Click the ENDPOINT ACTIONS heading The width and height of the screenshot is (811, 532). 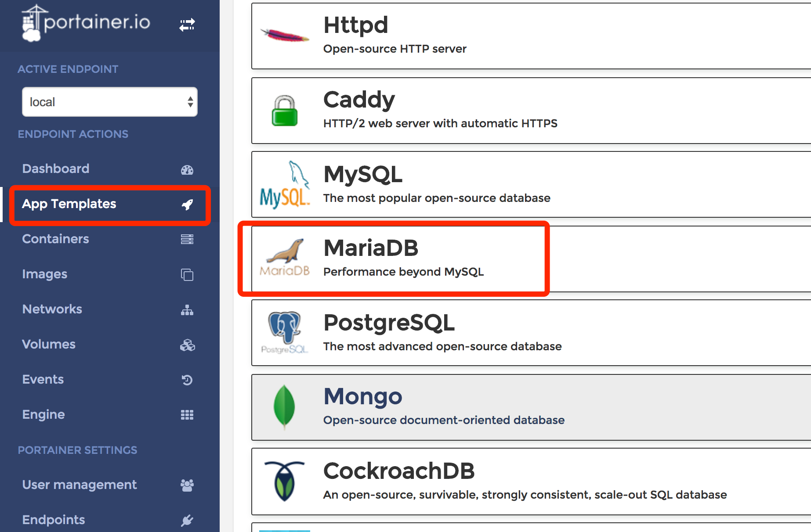pos(73,134)
